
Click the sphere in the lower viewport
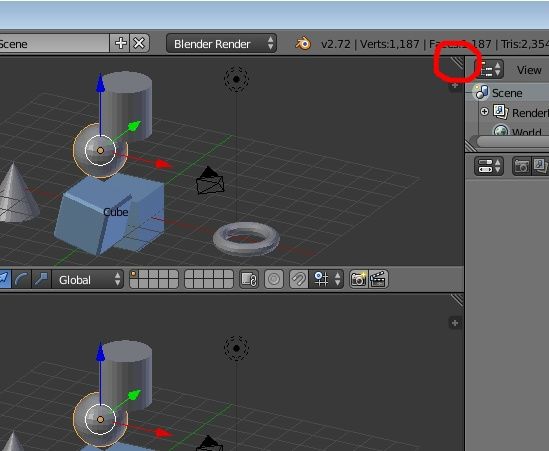pyautogui.click(x=100, y=419)
